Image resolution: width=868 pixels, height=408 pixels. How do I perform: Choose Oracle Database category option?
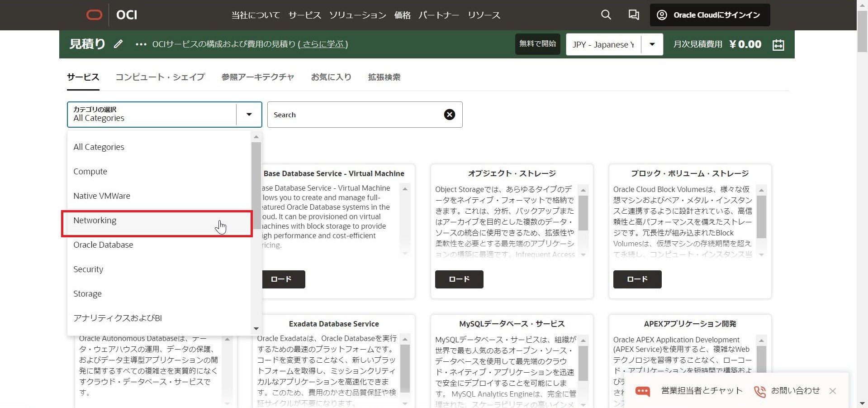tap(103, 245)
